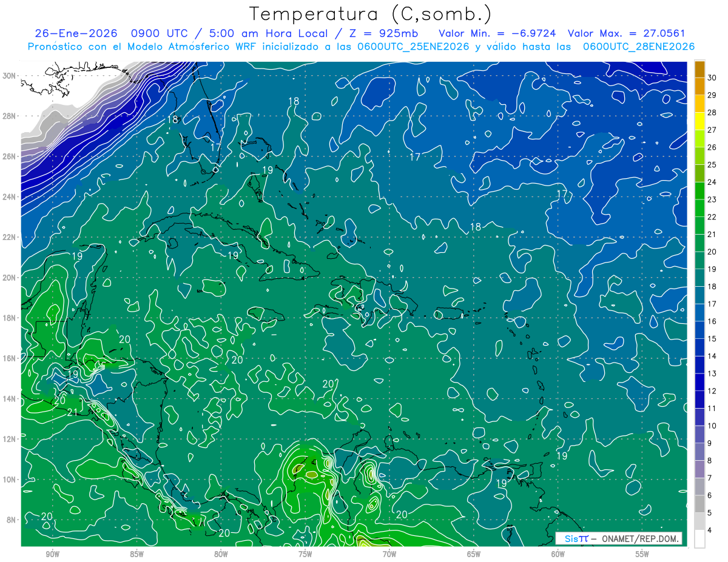Click the "75W" longitude axis label
This screenshot has width=728, height=562.
305,554
